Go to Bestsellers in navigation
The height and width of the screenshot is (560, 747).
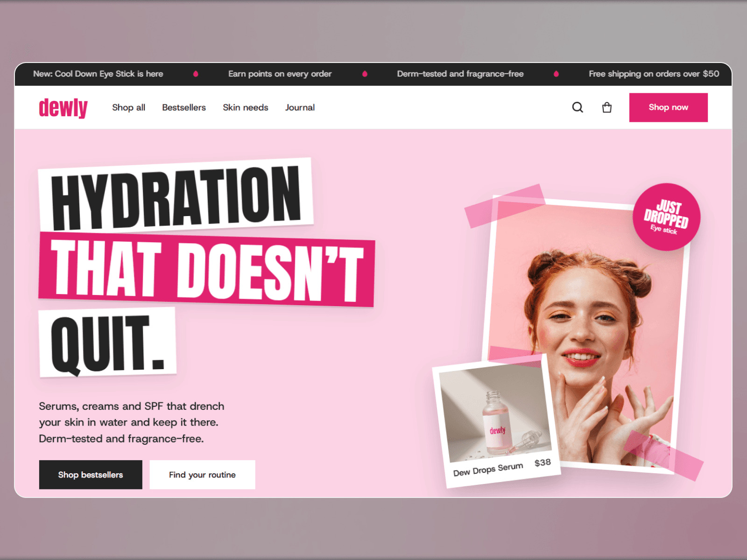(184, 107)
